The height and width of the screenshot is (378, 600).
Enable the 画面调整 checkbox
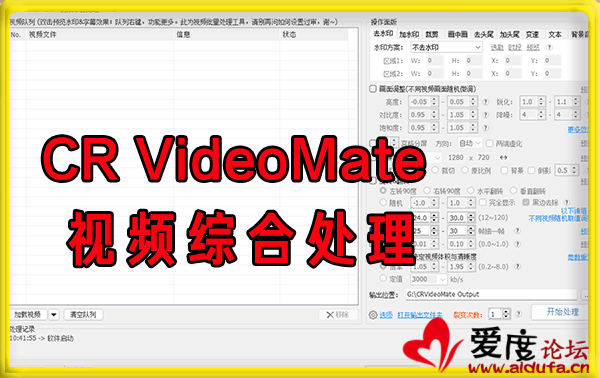point(373,89)
